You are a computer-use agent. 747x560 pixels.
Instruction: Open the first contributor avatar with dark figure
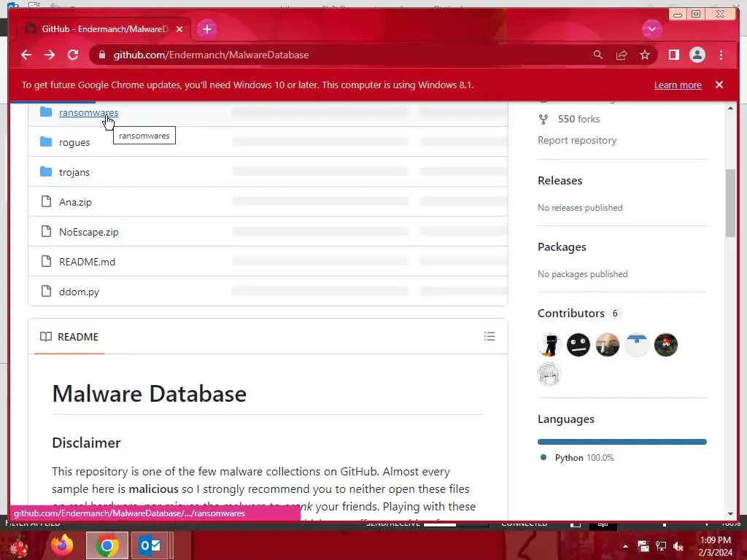coord(549,345)
